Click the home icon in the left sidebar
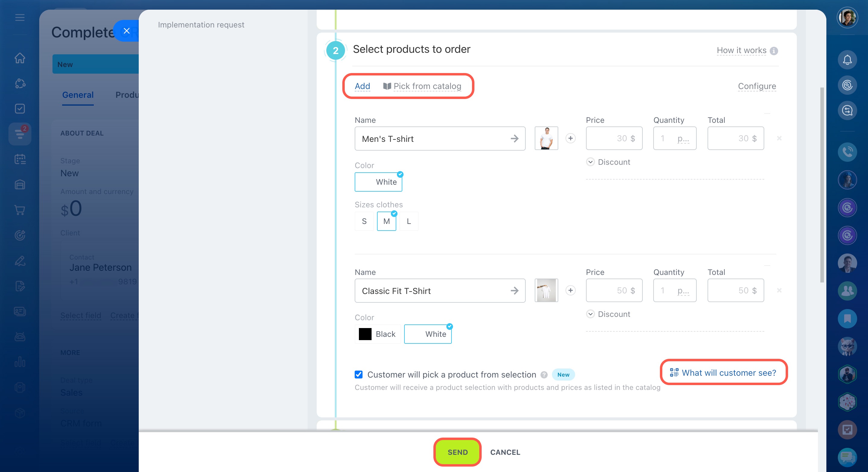Screen dimensions: 868x472 pos(20,58)
